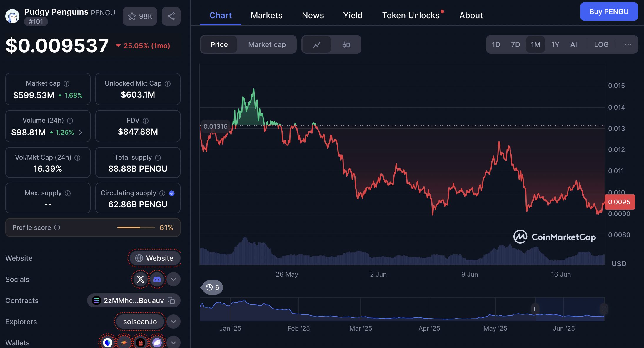Open the share icon button
The height and width of the screenshot is (348, 644).
point(171,16)
